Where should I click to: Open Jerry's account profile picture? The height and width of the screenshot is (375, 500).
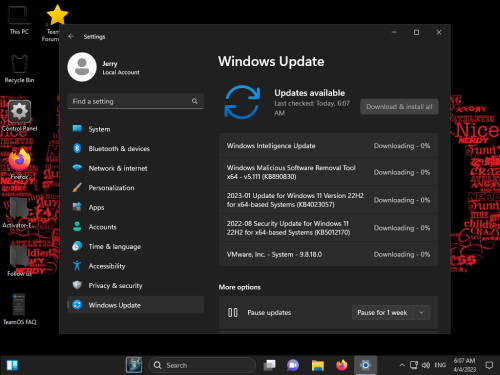point(82,67)
